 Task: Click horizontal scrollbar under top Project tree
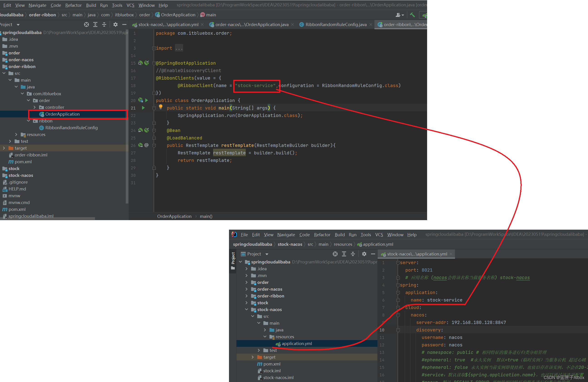click(47, 218)
